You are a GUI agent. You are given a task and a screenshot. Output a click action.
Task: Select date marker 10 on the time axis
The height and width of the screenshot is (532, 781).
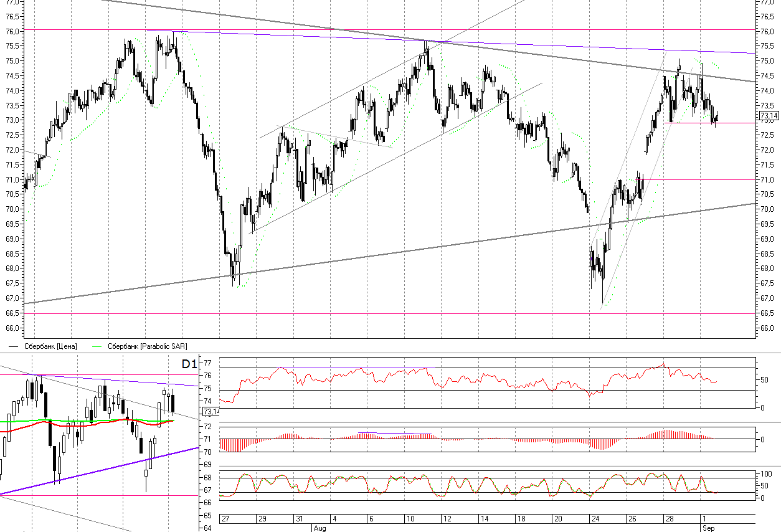pos(410,518)
